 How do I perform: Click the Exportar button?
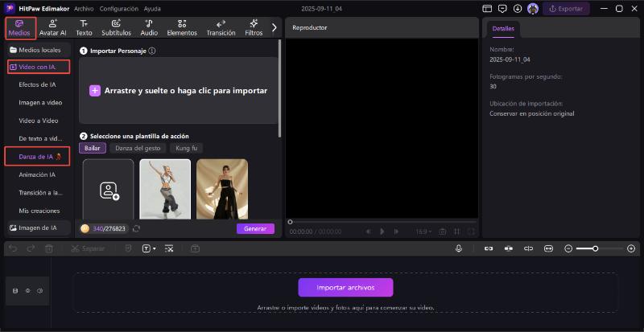[x=566, y=9]
